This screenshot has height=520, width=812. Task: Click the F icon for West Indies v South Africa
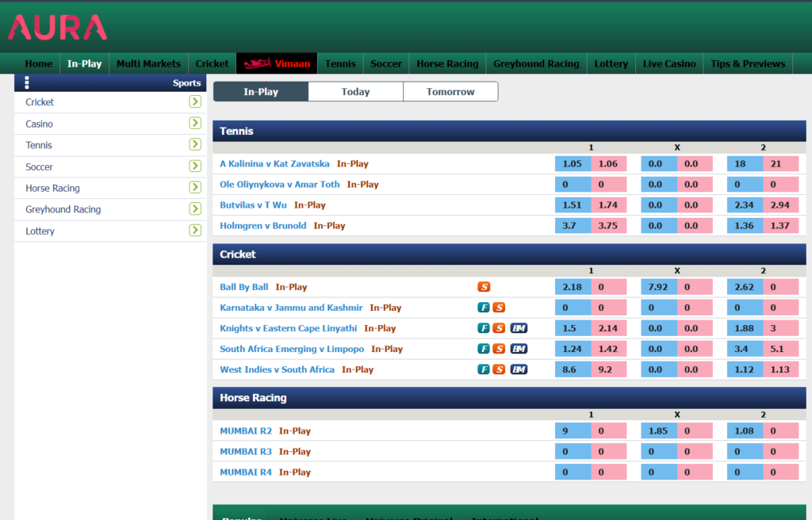483,369
